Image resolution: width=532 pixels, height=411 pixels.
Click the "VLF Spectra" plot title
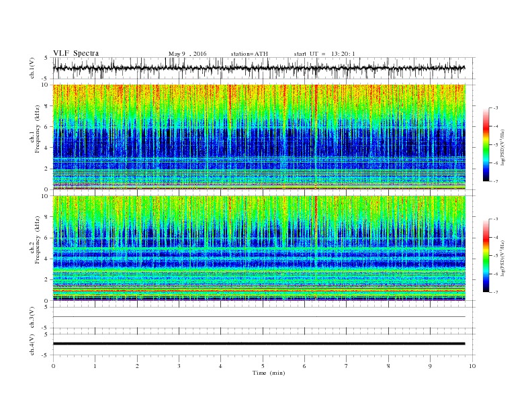(x=76, y=53)
